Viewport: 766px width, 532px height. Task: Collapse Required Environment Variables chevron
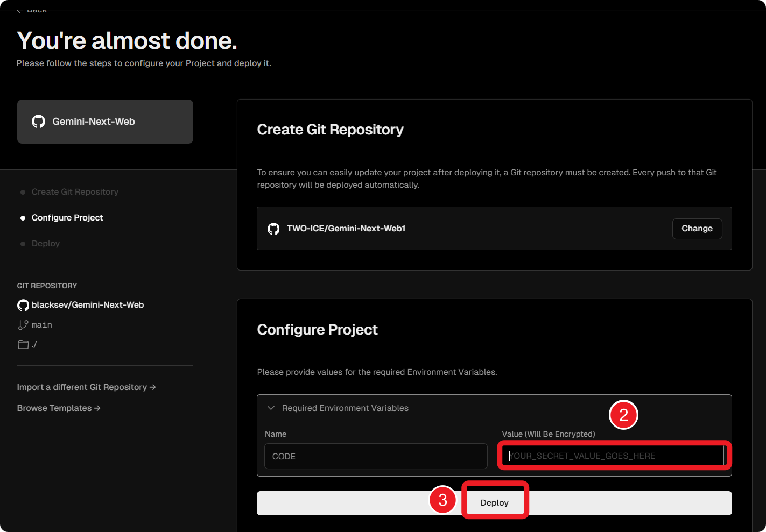click(x=271, y=408)
